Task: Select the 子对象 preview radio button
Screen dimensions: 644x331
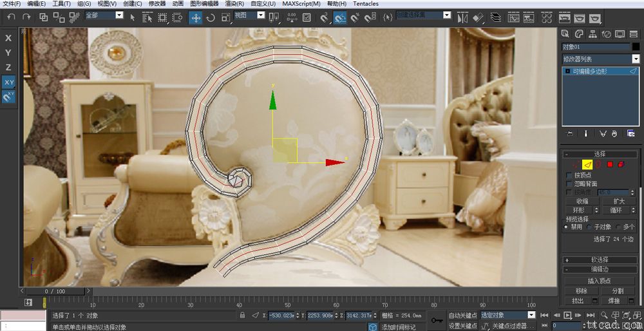Action: 588,227
